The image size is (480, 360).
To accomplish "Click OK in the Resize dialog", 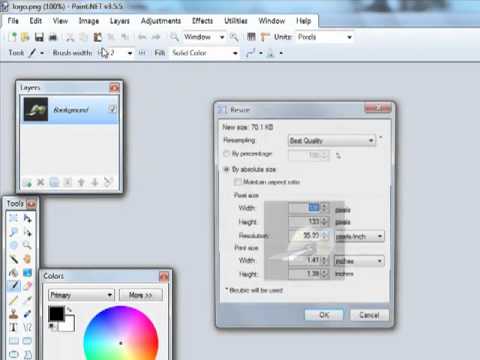I will click(x=324, y=315).
